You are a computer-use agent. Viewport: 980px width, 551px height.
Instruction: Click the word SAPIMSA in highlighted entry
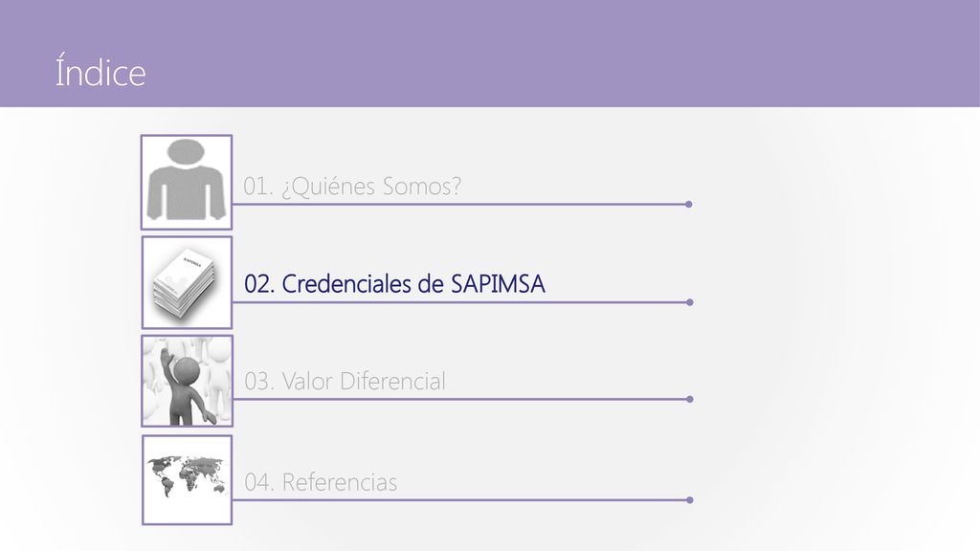coord(498,284)
